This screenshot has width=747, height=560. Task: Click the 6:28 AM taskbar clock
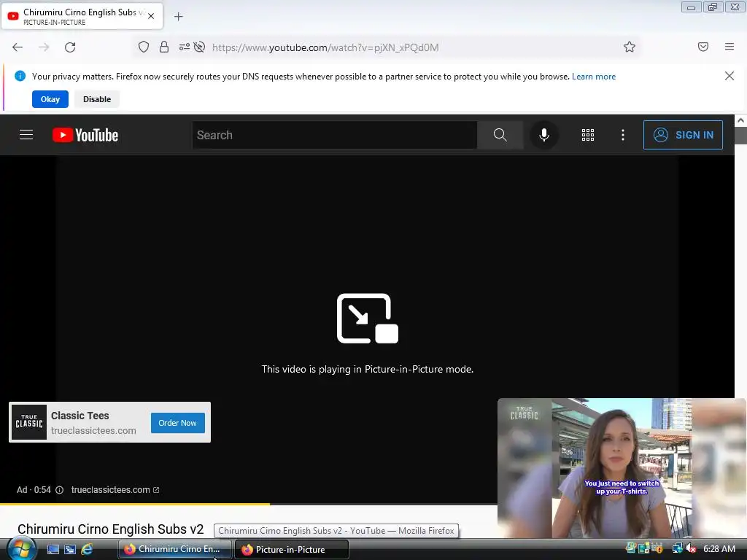pos(719,548)
